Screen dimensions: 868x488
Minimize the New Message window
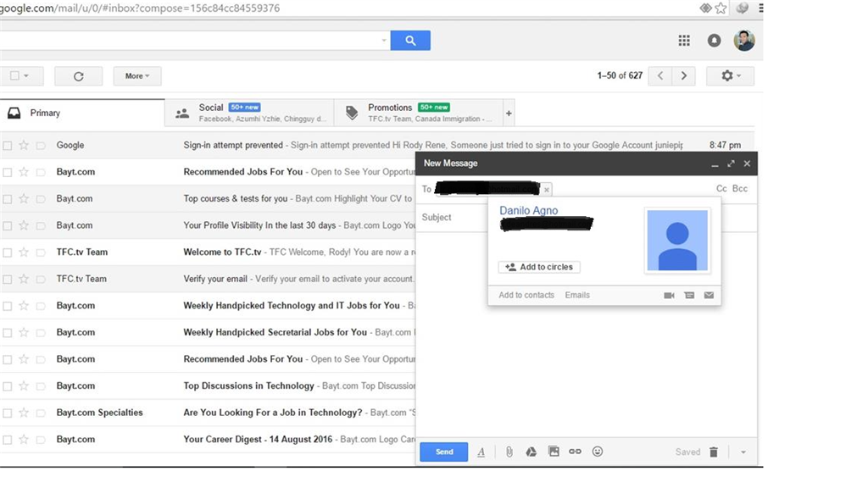715,164
